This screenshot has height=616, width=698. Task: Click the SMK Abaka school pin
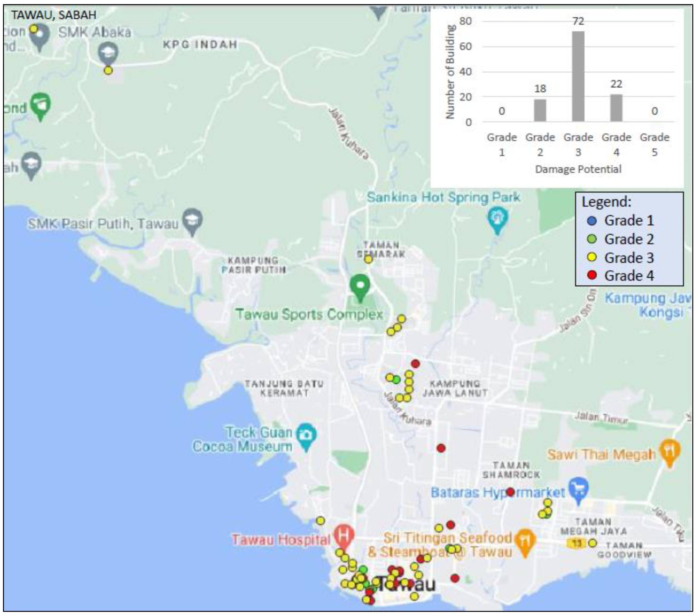pyautogui.click(x=108, y=52)
